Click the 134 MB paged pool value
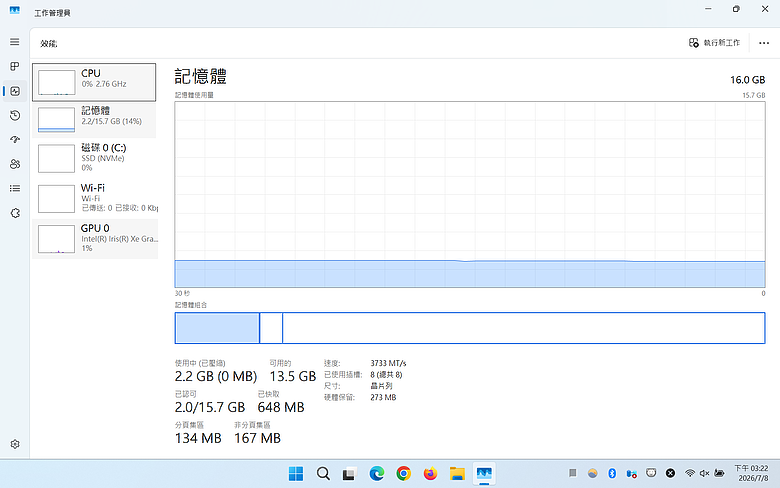This screenshot has width=780, height=488. click(197, 438)
